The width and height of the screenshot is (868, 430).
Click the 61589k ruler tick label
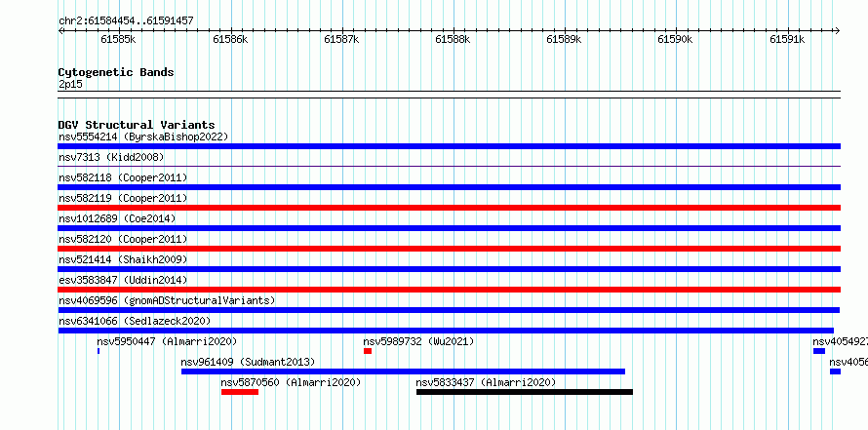click(x=564, y=39)
